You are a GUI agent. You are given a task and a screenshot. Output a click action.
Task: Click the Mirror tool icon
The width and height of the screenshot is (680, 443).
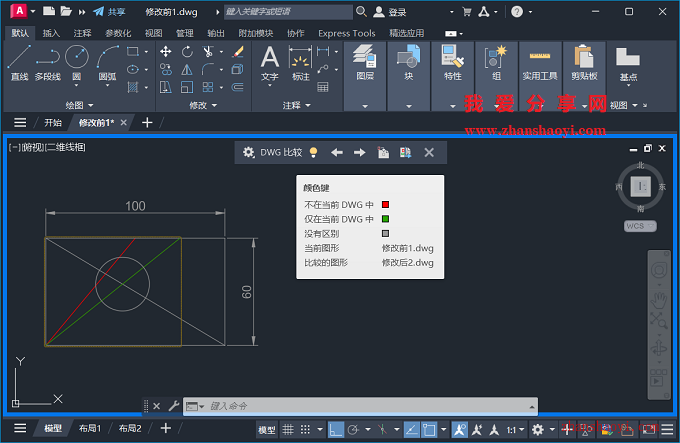[187, 69]
